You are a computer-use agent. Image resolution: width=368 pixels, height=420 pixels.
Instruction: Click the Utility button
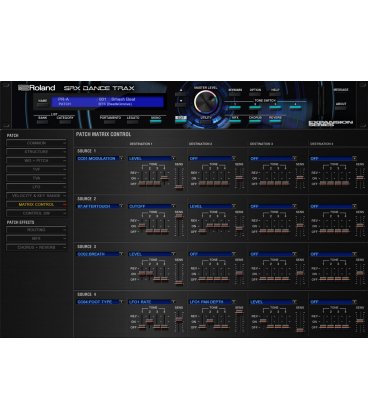click(206, 121)
